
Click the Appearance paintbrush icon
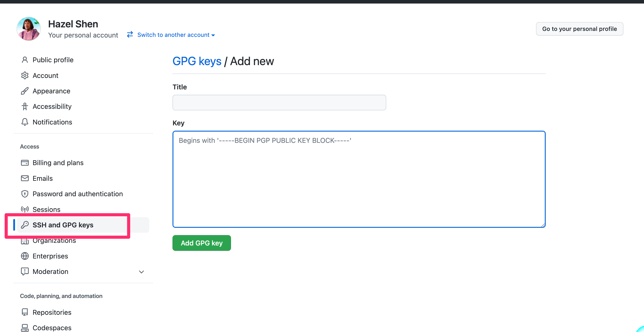[x=25, y=91]
